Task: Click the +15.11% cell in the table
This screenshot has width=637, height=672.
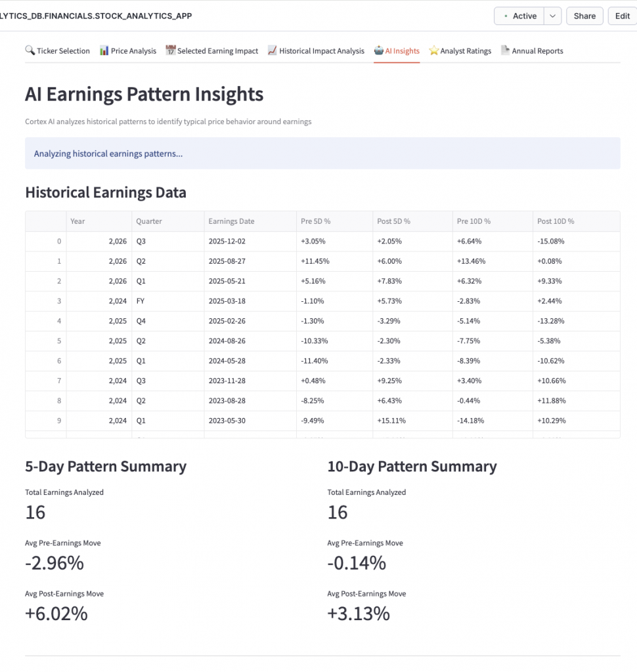Action: click(394, 421)
